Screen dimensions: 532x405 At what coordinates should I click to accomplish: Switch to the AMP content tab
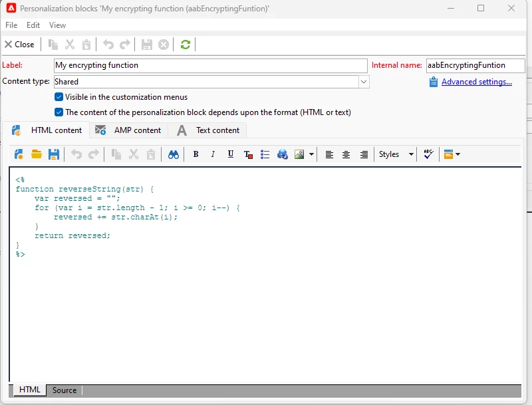pyautogui.click(x=128, y=130)
